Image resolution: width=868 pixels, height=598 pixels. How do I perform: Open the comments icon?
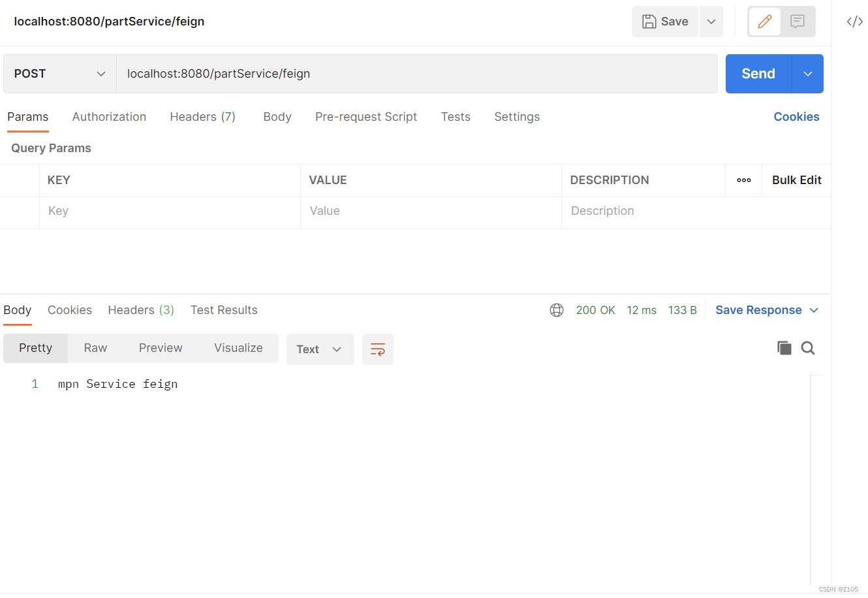coord(798,22)
